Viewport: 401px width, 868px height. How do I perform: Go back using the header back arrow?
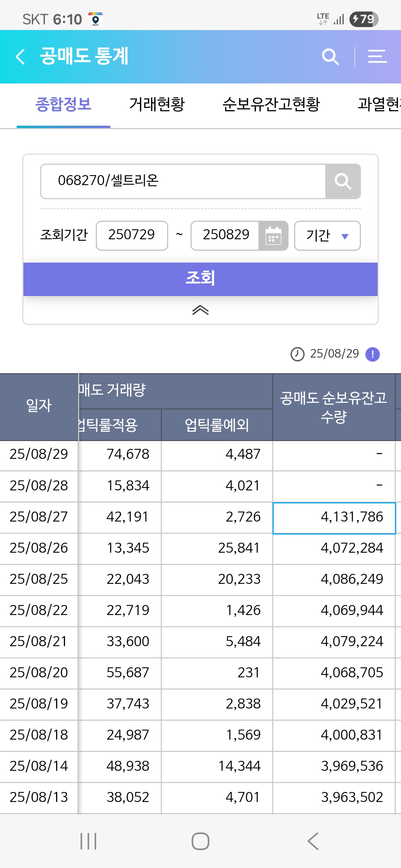pyautogui.click(x=20, y=57)
